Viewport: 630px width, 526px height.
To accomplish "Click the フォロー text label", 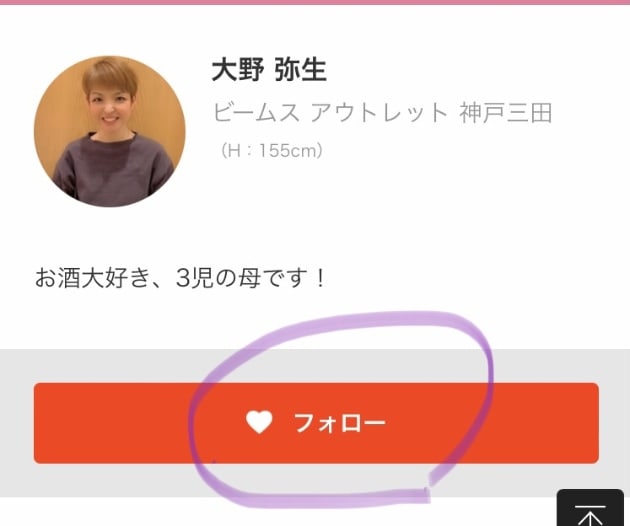I will pos(340,423).
